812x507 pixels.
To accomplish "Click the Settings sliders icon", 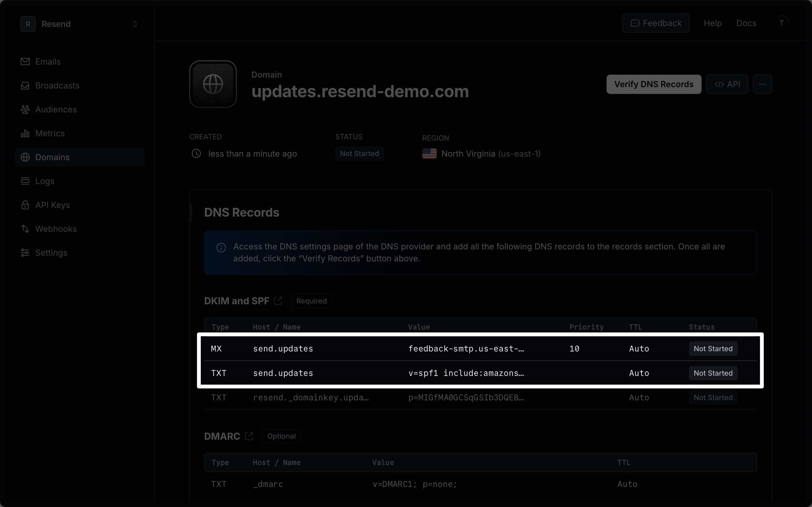I will click(x=25, y=252).
